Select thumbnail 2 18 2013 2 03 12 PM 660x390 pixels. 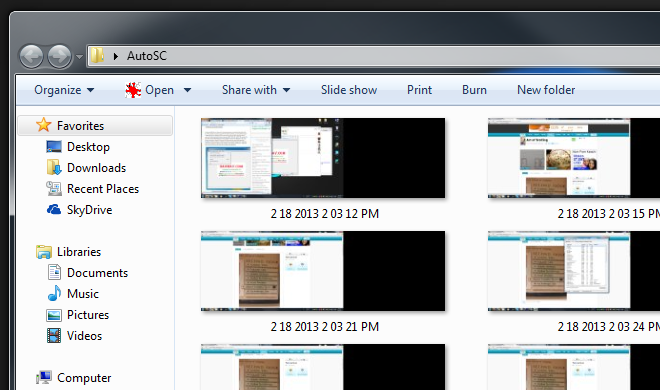pos(323,158)
